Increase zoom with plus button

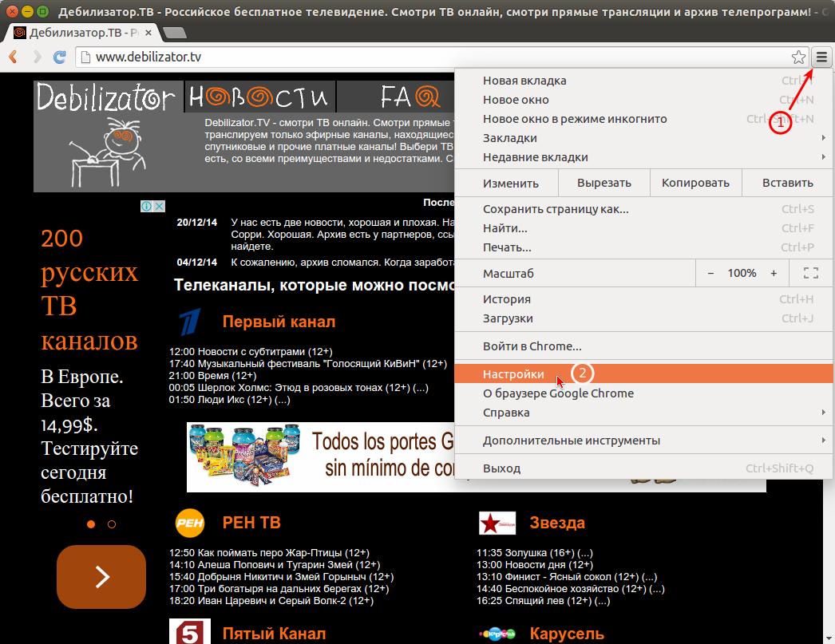[x=774, y=274]
